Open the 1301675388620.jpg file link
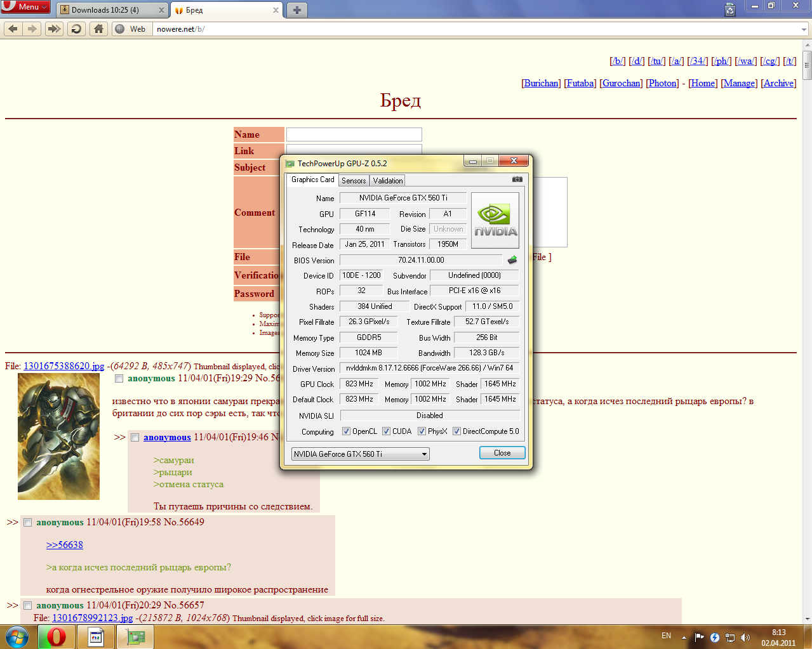This screenshot has height=649, width=812. coord(63,366)
